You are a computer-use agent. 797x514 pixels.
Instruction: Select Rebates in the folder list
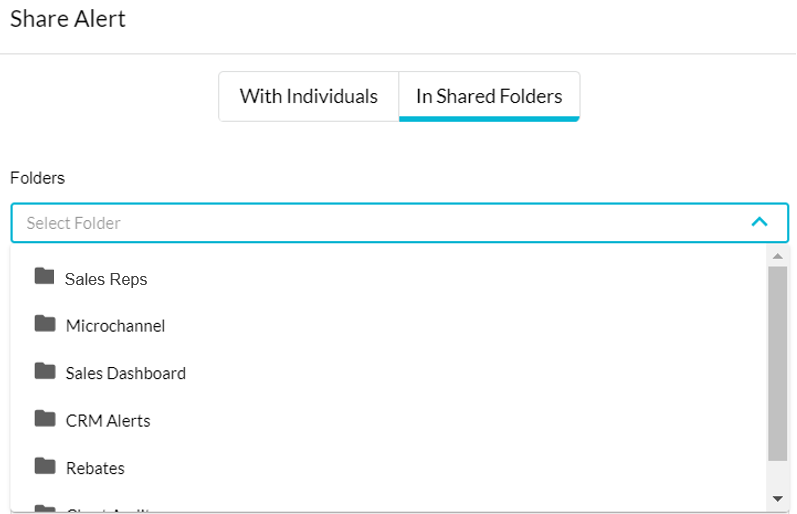[x=388, y=468]
